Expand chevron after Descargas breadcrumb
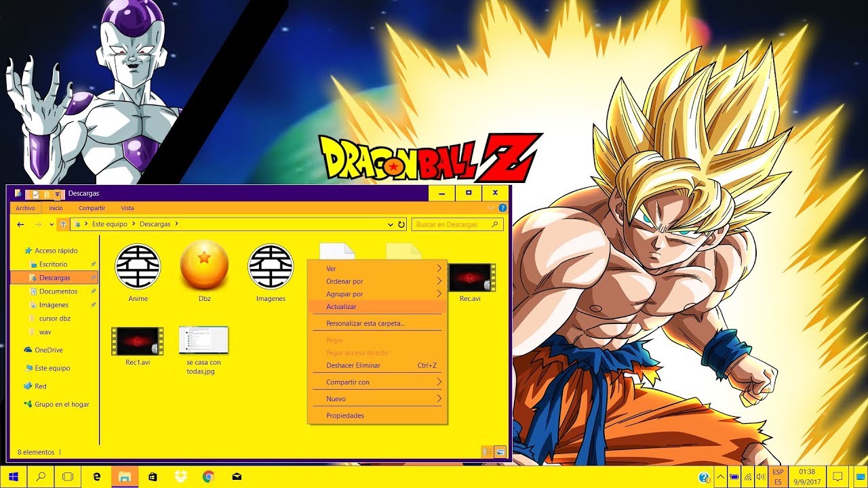Image resolution: width=868 pixels, height=488 pixels. (x=176, y=224)
